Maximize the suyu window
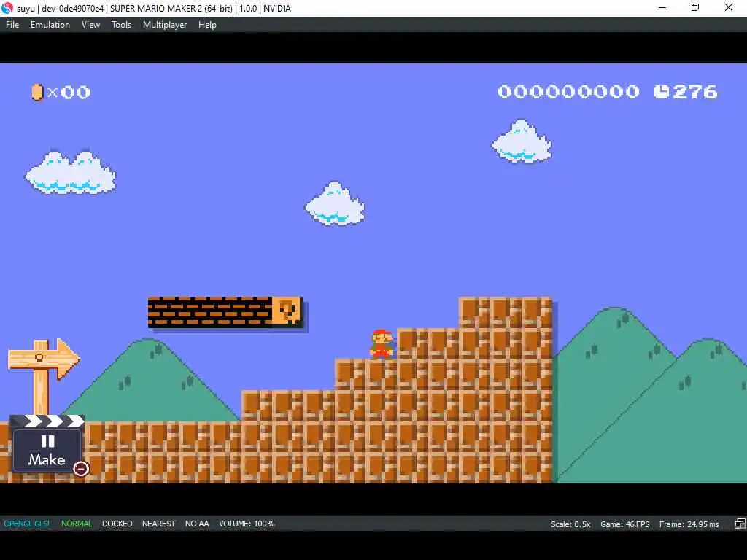Screen dimensions: 747x560 point(695,7)
